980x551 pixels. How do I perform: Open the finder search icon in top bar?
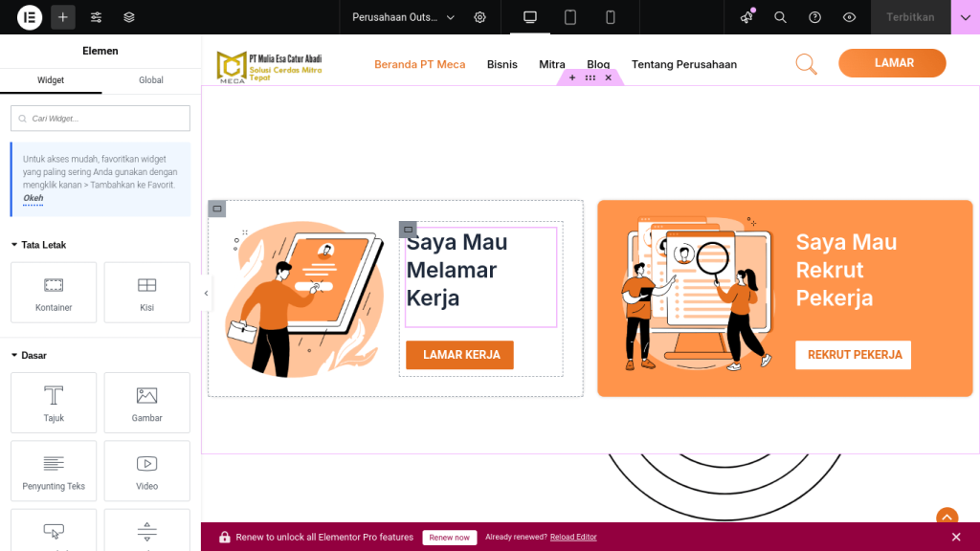[x=780, y=17]
